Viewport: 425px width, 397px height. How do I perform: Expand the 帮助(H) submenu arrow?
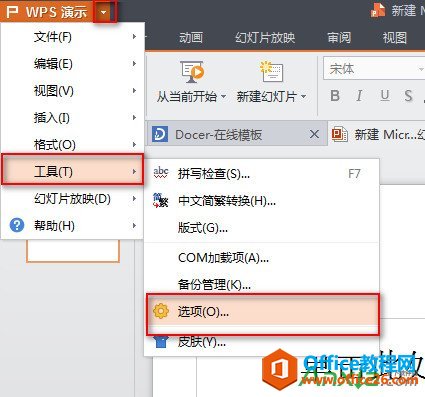coord(134,226)
